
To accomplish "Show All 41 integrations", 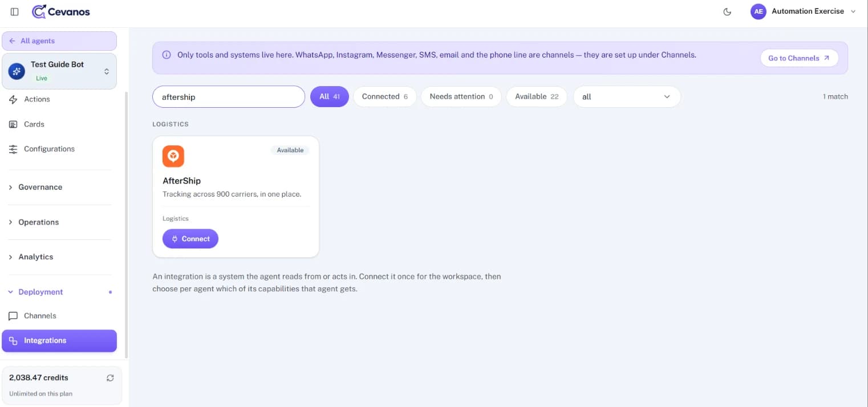I will click(x=330, y=97).
